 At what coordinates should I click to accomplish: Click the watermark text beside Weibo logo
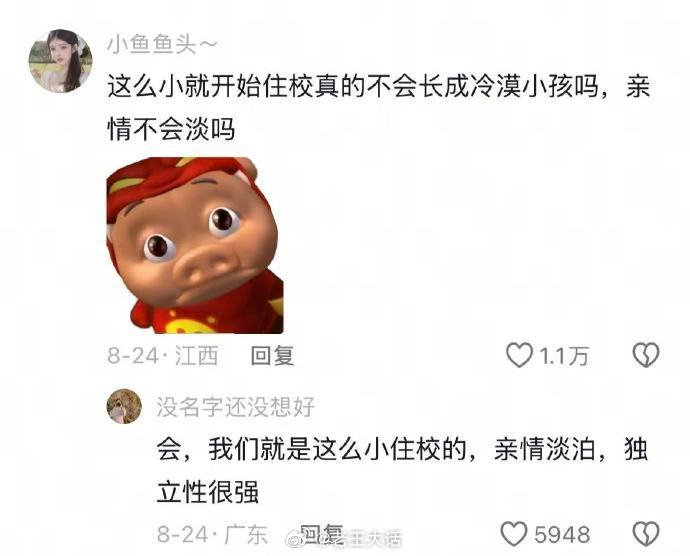(x=359, y=538)
